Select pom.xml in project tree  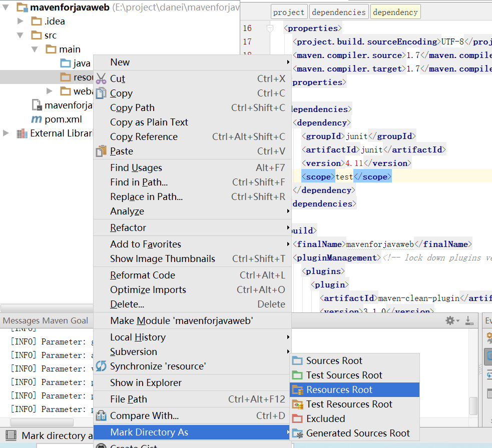(63, 119)
